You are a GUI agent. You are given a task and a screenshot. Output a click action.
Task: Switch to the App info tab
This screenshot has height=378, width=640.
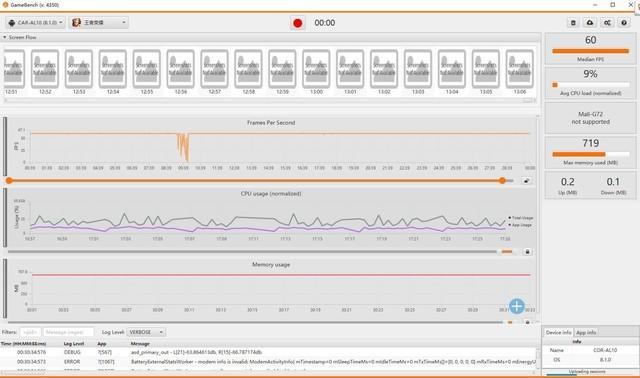coord(586,332)
